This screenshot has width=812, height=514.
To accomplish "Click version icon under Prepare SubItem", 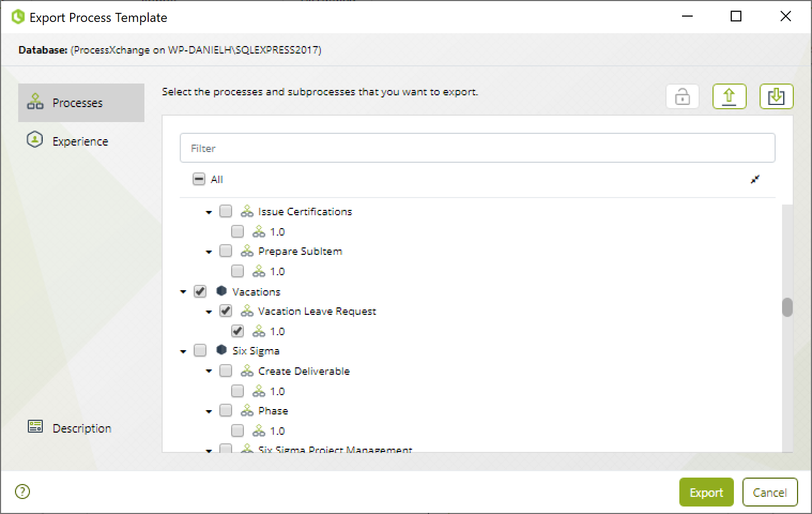I will 258,271.
